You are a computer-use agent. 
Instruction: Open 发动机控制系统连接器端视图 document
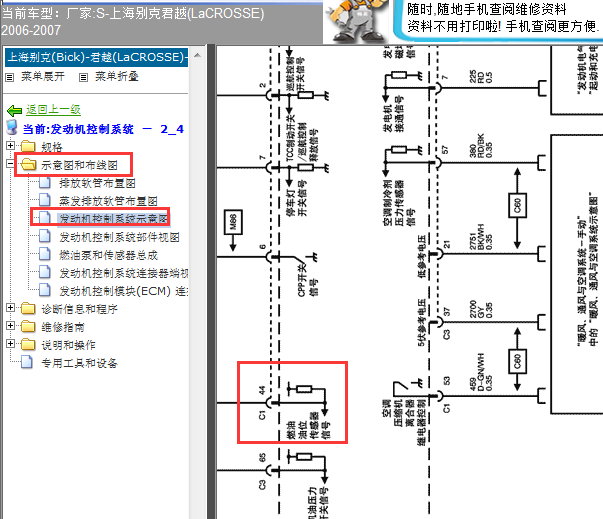pyautogui.click(x=123, y=273)
